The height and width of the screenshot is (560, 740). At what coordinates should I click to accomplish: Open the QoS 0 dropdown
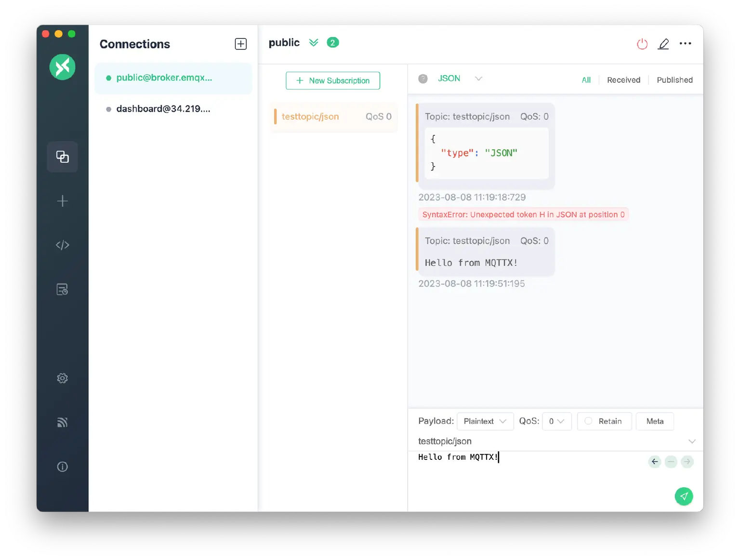(556, 421)
